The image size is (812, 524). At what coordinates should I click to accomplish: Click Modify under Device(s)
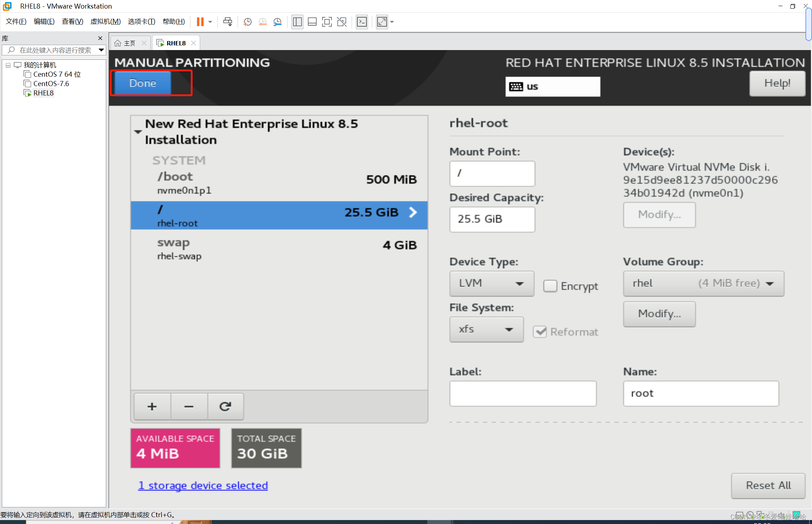[x=659, y=215]
